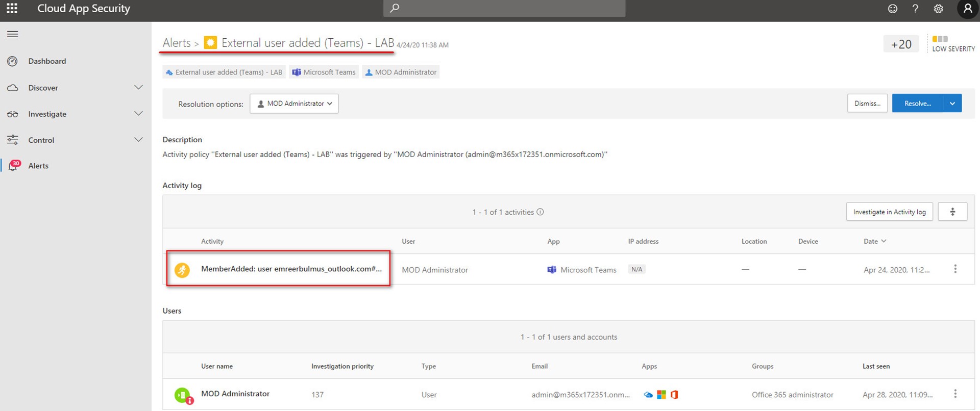Click the activity info circle icon
Screen dimensions: 980x411
pyautogui.click(x=540, y=212)
